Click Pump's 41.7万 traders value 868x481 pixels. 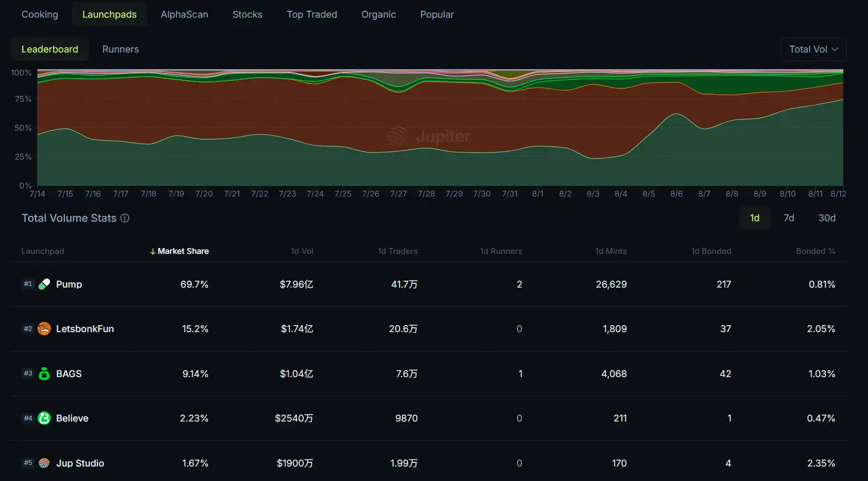tap(404, 284)
